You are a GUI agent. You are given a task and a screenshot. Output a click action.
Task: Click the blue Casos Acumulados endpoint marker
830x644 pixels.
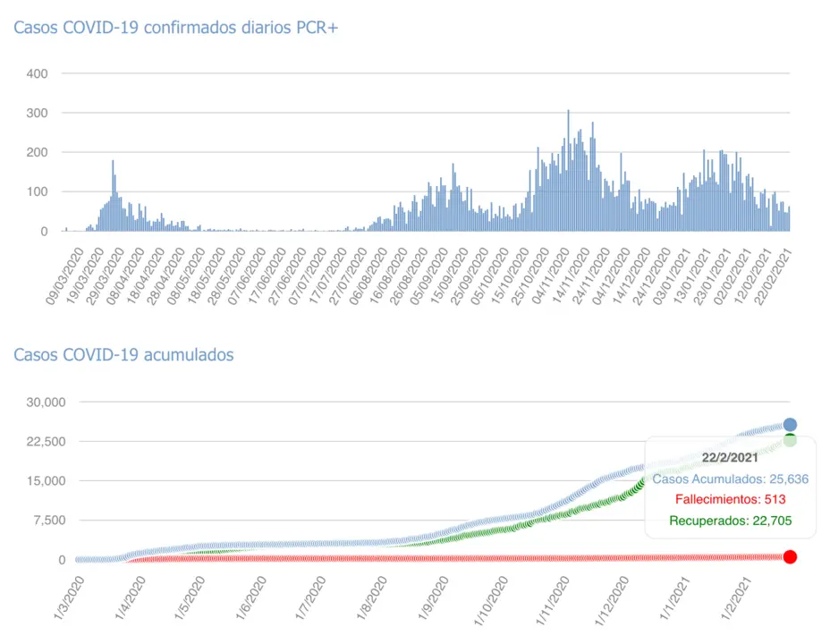click(x=790, y=425)
